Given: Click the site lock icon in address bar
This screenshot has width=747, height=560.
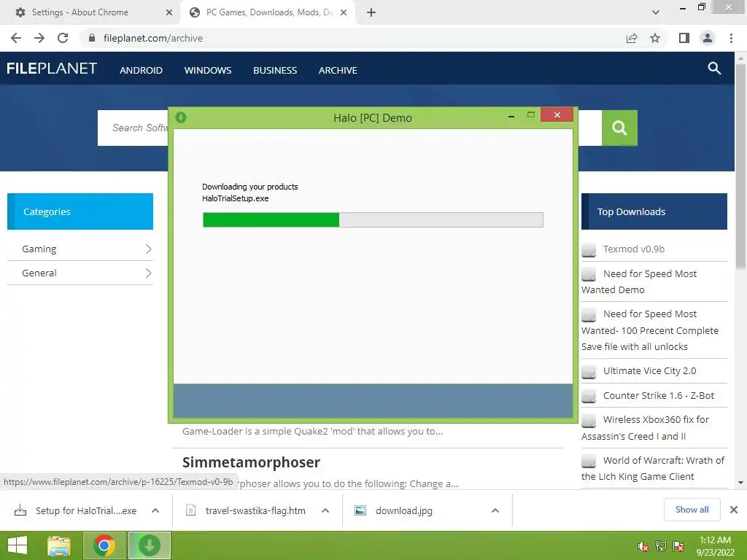Looking at the screenshot, I should tap(92, 38).
